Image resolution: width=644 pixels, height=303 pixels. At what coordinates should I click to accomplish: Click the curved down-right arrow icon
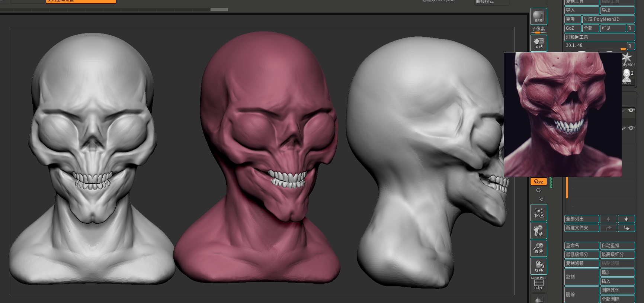tap(627, 228)
